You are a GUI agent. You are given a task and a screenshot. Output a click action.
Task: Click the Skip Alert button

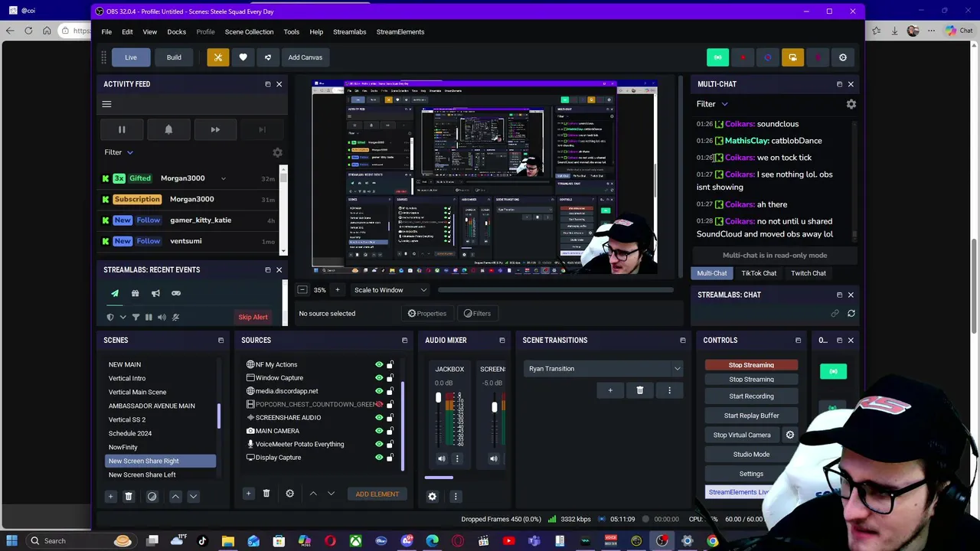coord(253,317)
